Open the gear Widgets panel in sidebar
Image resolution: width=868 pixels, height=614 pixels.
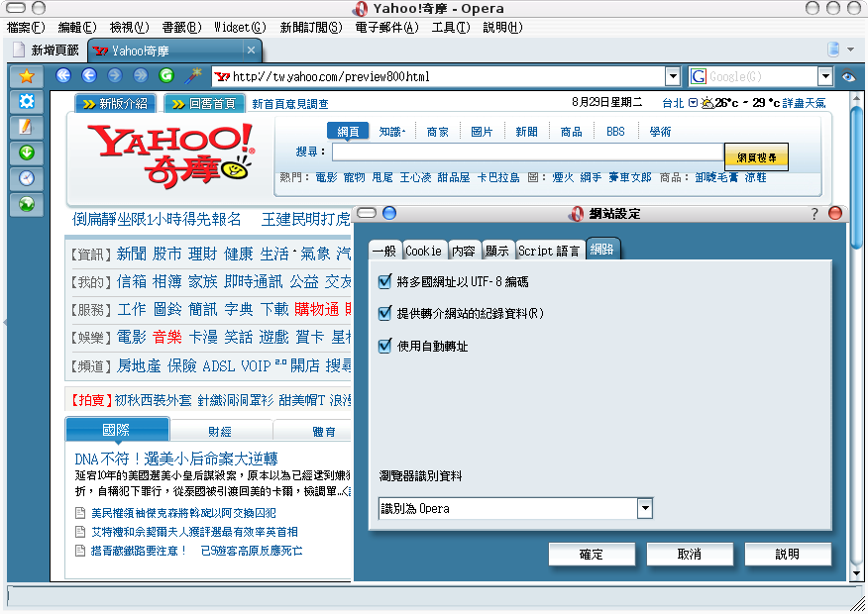pos(26,102)
